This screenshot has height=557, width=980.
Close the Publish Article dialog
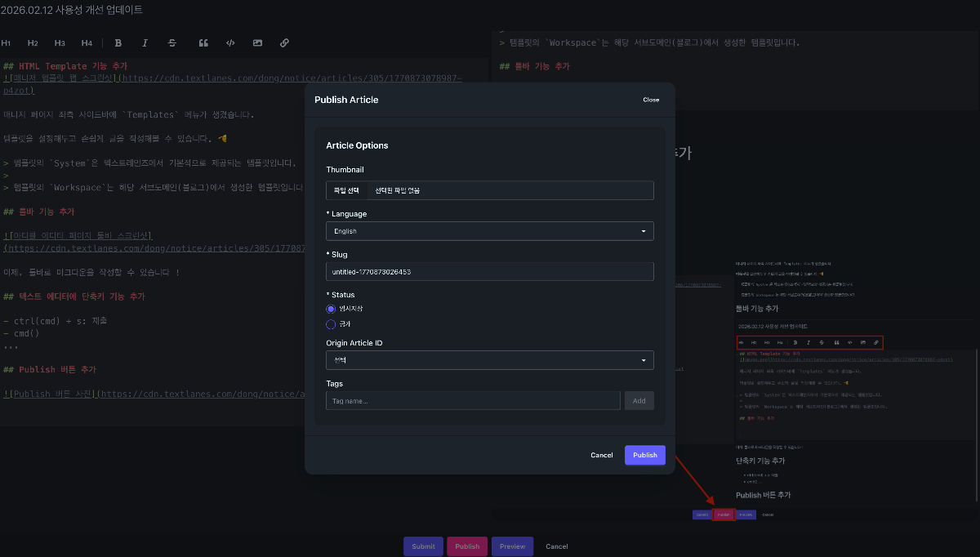tap(651, 100)
